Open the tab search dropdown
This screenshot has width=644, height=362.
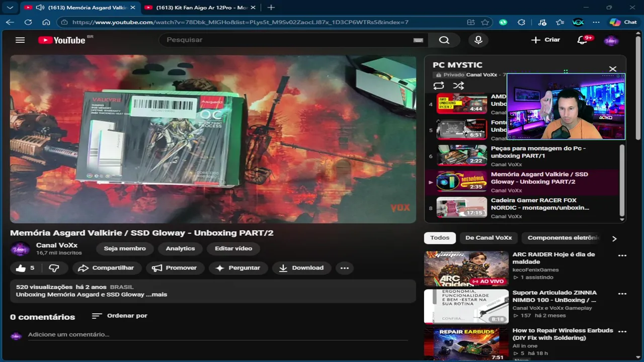10,8
